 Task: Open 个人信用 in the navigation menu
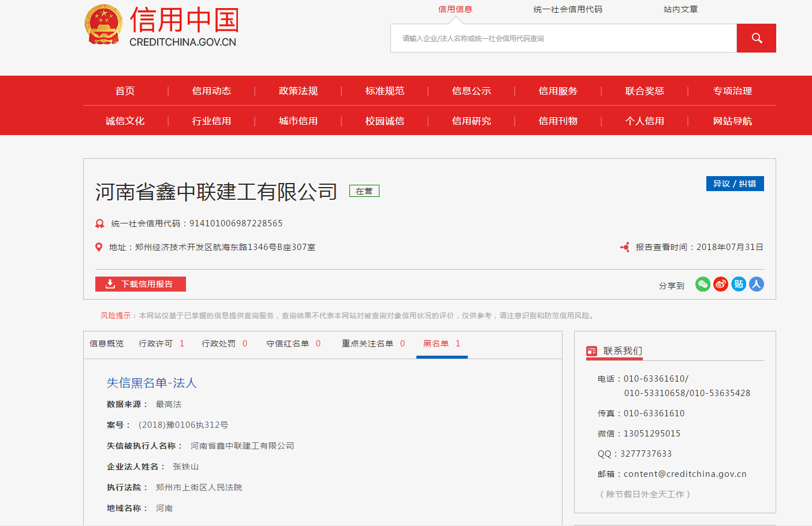click(645, 121)
